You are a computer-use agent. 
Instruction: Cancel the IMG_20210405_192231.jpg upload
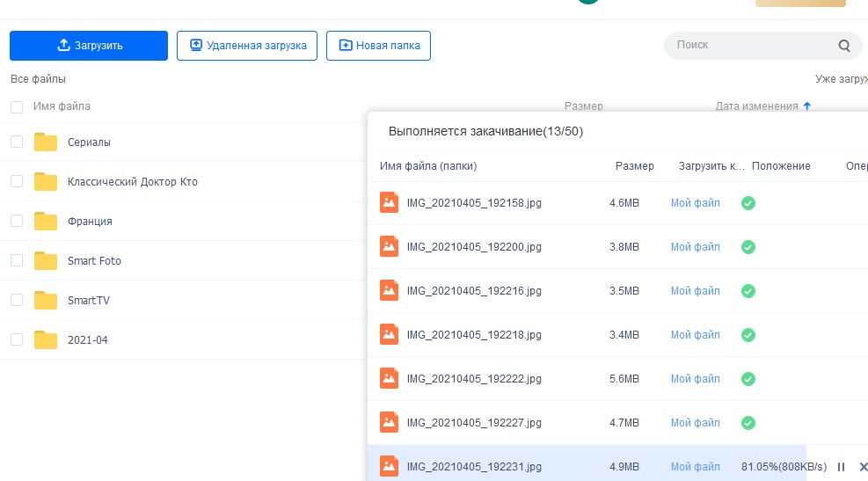coord(863,467)
